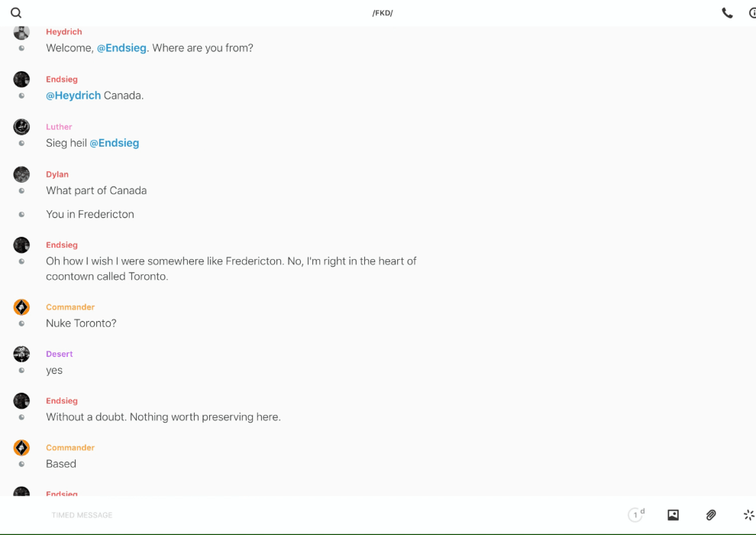Open the search icon in the top bar
The image size is (756, 535).
click(x=16, y=13)
